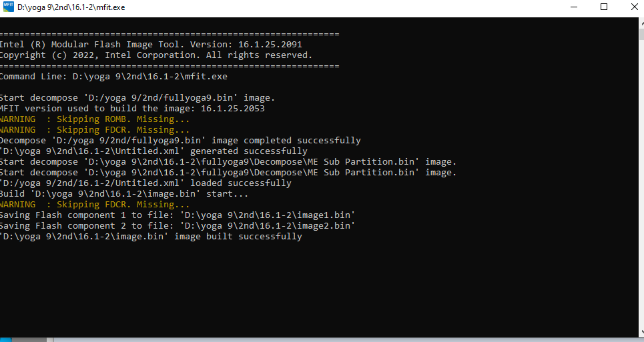The width and height of the screenshot is (644, 342).
Task: Click the scroll down arrow of the console
Action: pyautogui.click(x=641, y=333)
